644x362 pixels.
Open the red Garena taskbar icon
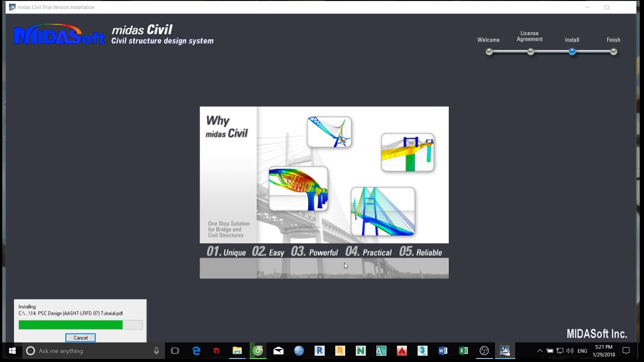point(217,351)
